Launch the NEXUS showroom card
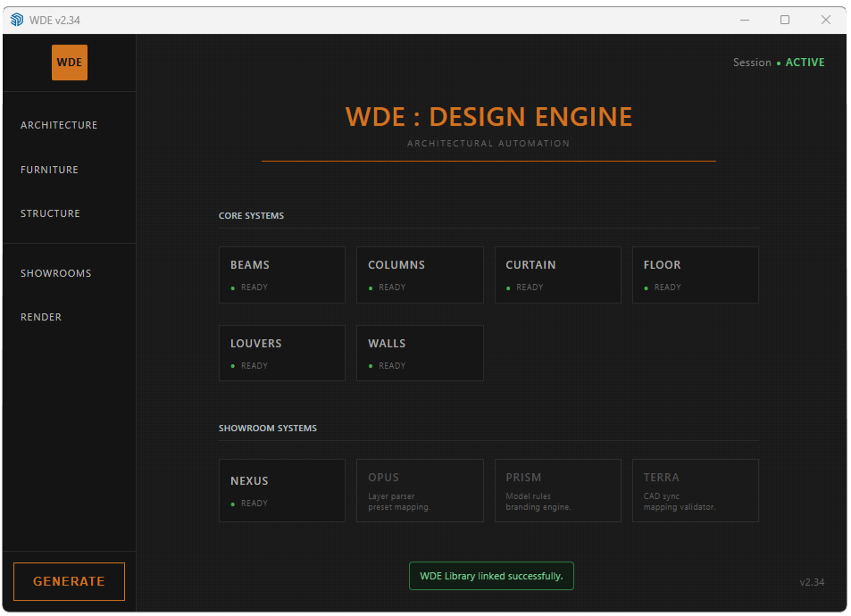851x616 pixels. [281, 491]
